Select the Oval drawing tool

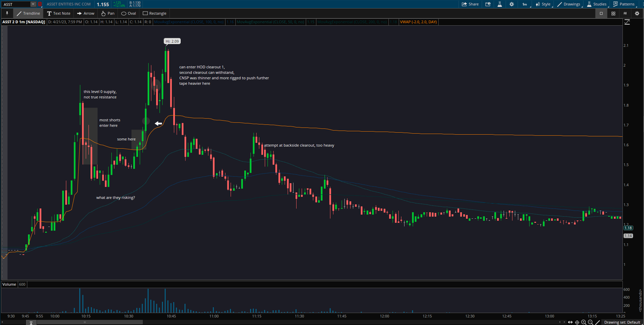[129, 13]
